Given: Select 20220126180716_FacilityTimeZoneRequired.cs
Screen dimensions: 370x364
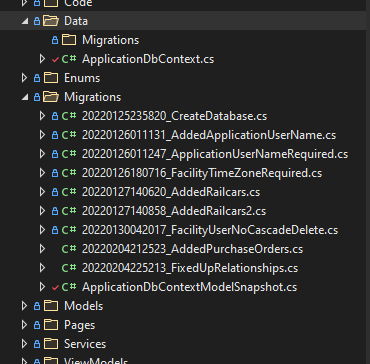Looking at the screenshot, I should tap(202, 173).
